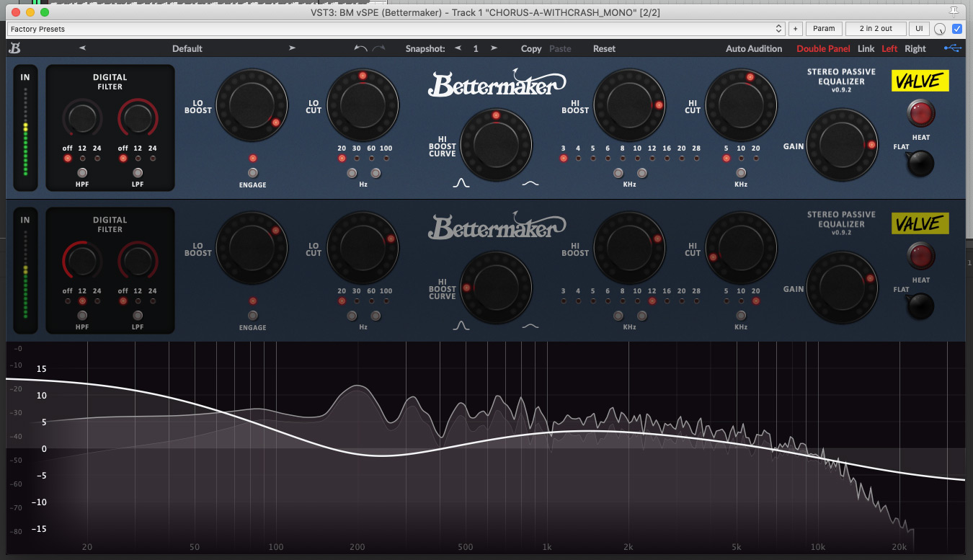Click the wet/dry mix knob in host bar
The height and width of the screenshot is (560, 973).
click(940, 30)
